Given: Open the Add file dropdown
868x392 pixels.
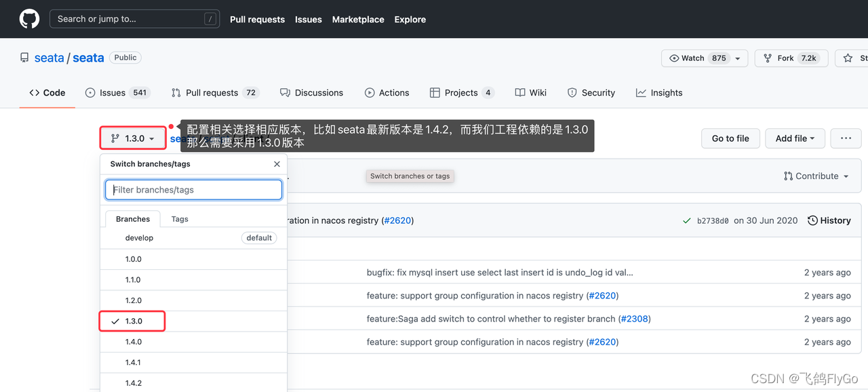Looking at the screenshot, I should pos(795,138).
